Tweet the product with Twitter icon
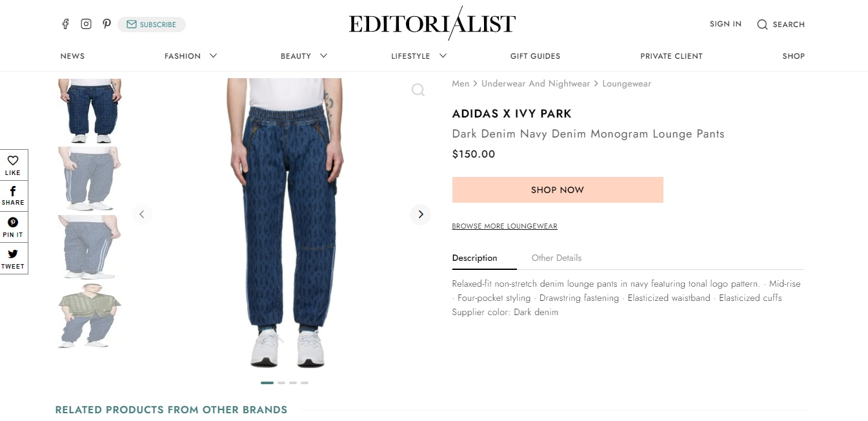The width and height of the screenshot is (868, 421). tap(13, 254)
